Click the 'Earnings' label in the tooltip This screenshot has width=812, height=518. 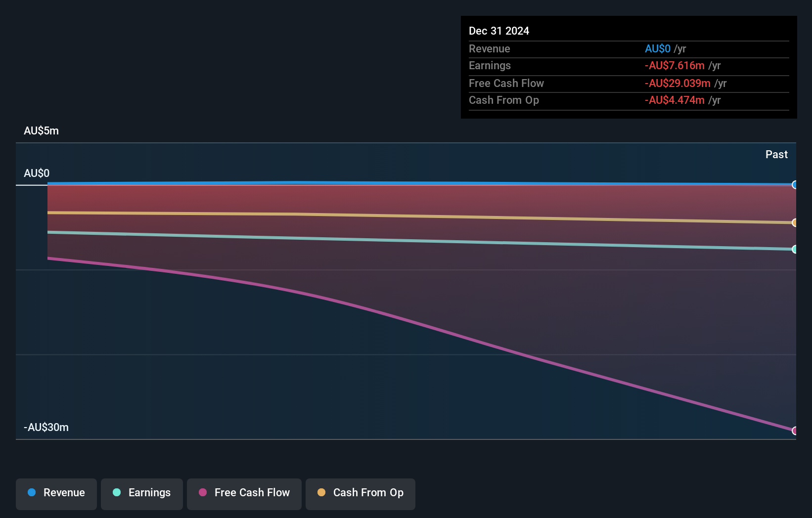[490, 65]
